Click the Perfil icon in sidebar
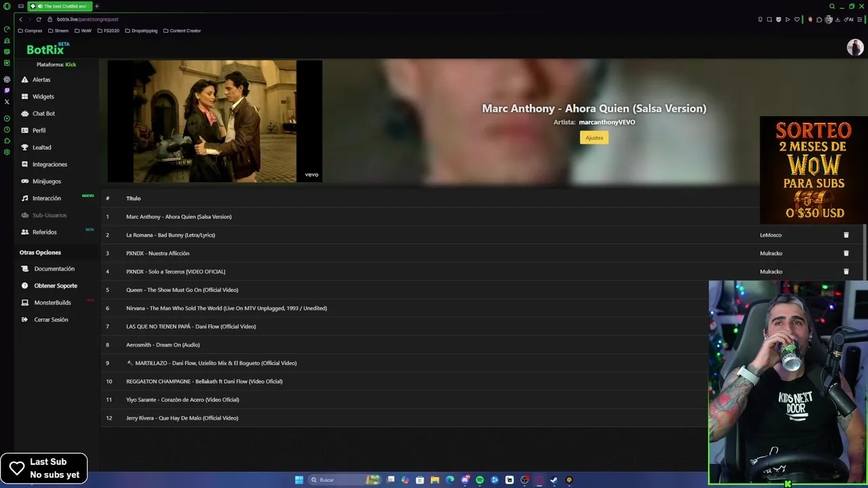 click(25, 131)
